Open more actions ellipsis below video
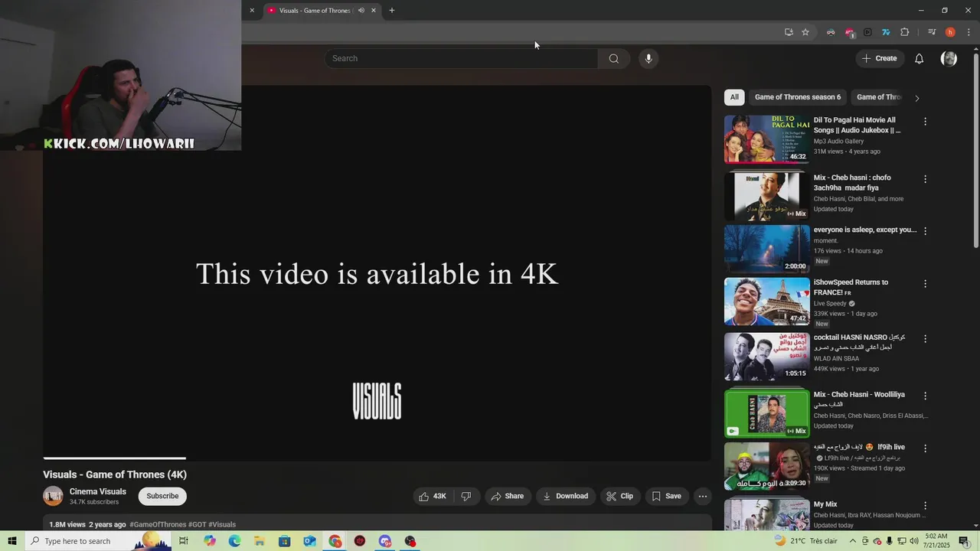 (x=702, y=497)
